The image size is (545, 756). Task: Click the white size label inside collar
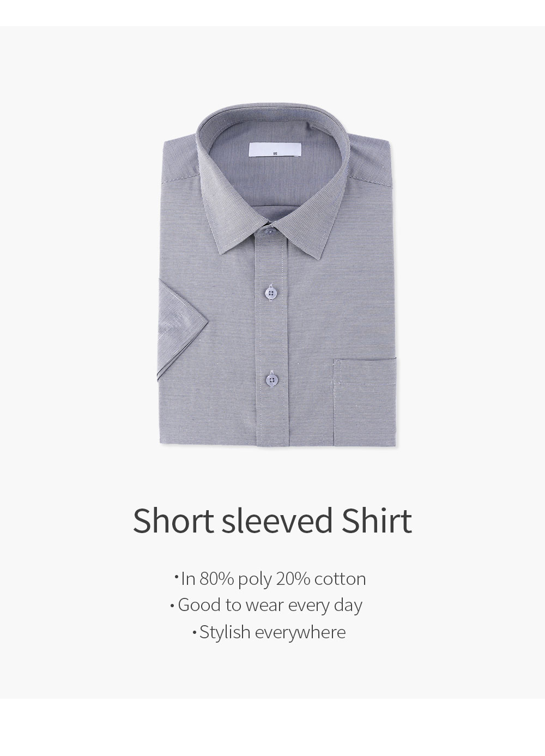(x=275, y=150)
